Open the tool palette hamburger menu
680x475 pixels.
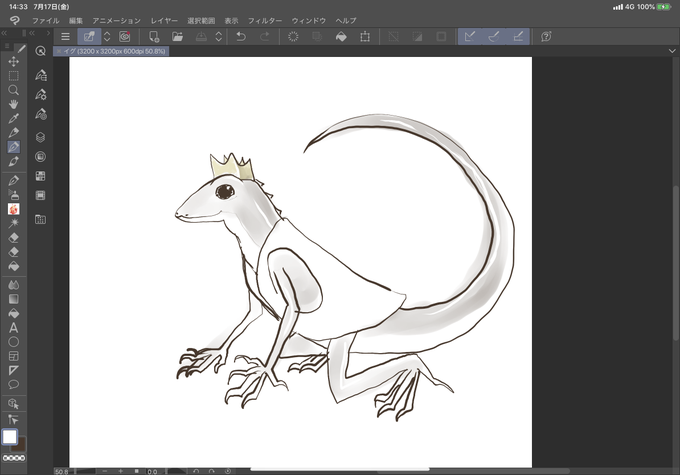coord(7,46)
